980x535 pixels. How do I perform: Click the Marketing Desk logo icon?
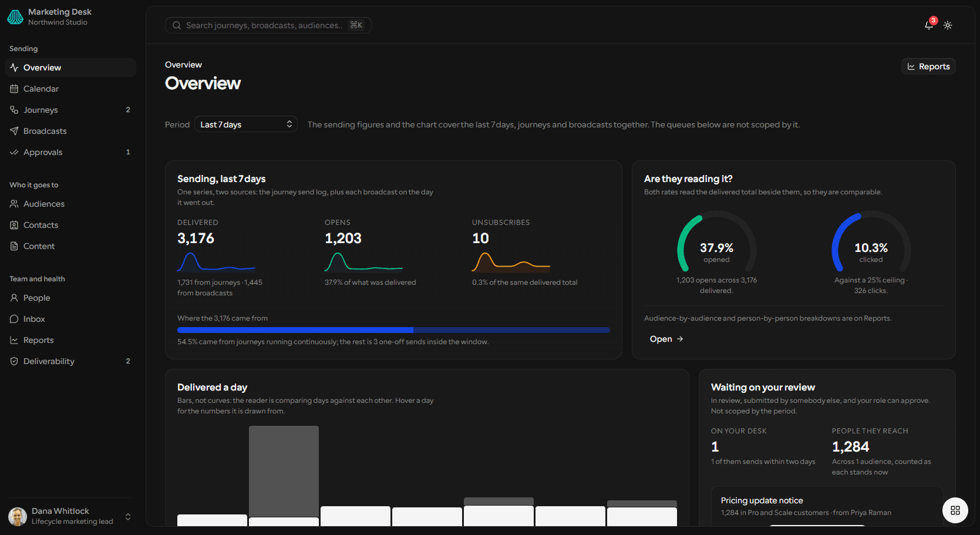click(15, 17)
